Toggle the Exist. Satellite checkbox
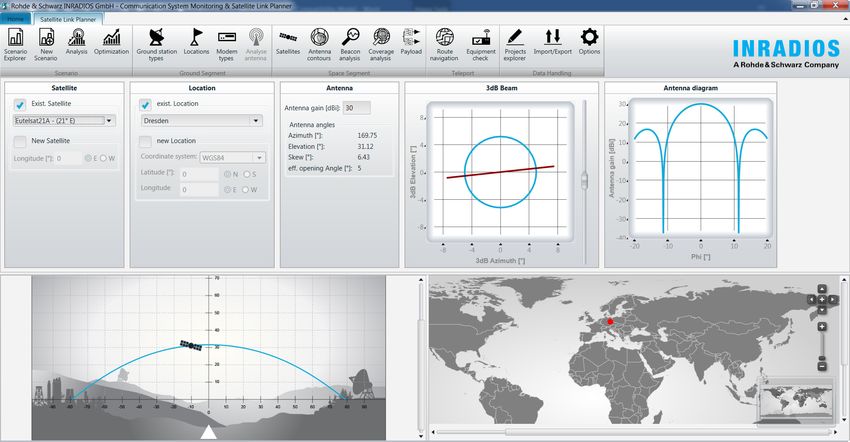 (x=20, y=104)
